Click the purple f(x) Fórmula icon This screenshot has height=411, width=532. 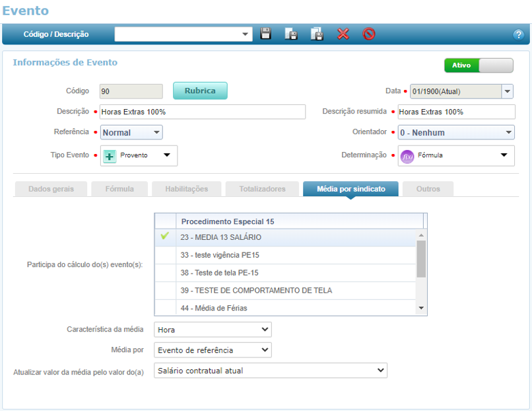pyautogui.click(x=407, y=156)
